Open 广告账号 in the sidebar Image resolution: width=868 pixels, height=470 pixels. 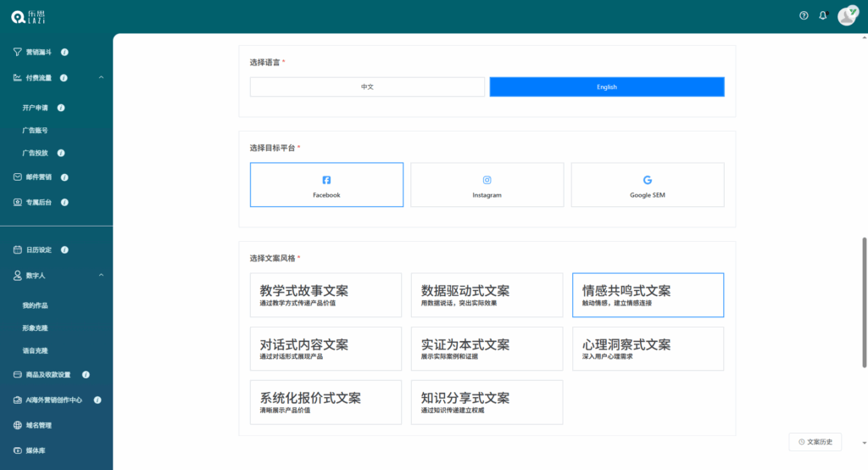[35, 131]
